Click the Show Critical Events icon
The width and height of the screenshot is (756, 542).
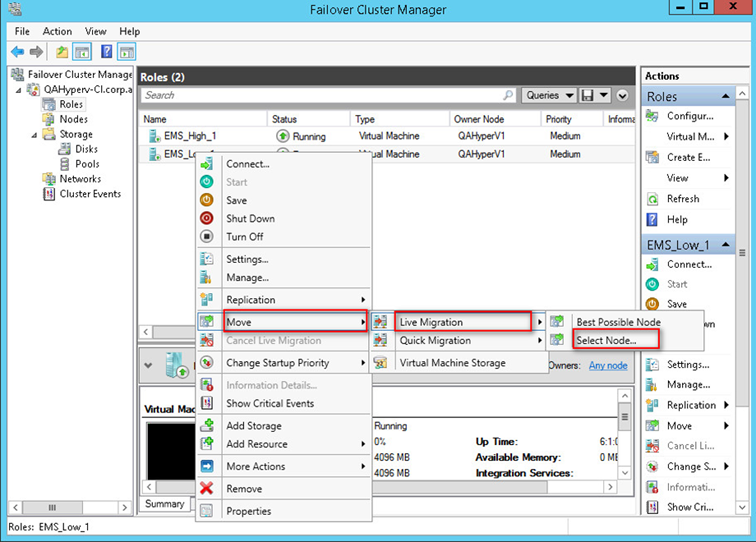[x=207, y=404]
